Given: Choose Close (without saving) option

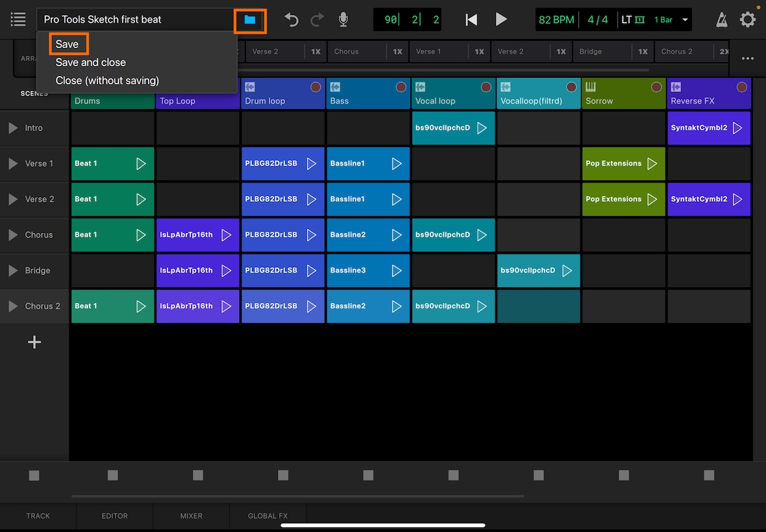Looking at the screenshot, I should [x=108, y=80].
